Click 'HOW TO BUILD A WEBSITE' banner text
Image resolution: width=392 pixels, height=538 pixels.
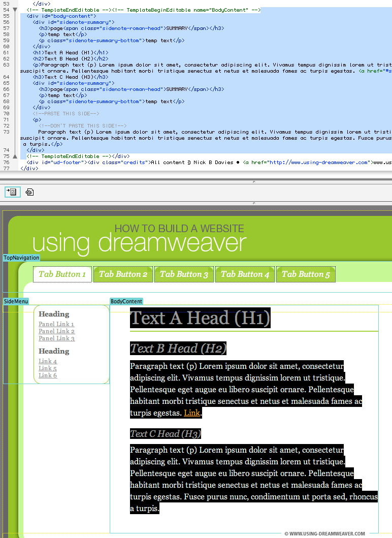179,229
